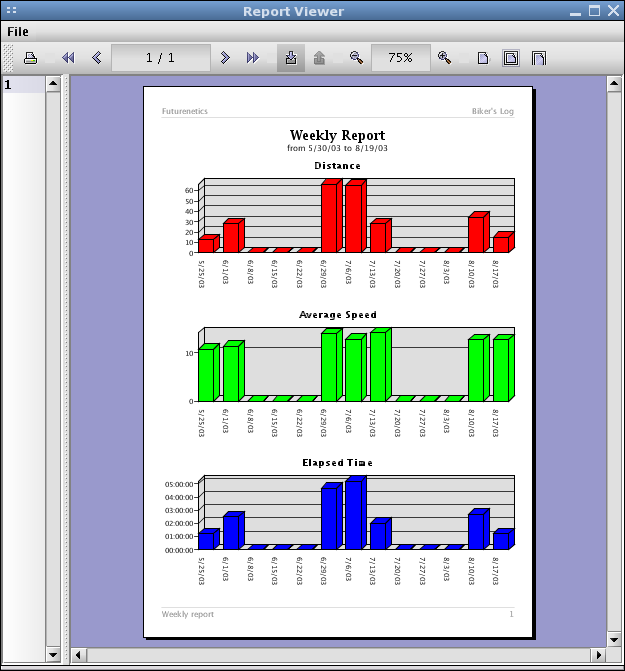Click the Weekly Report title text
Image resolution: width=625 pixels, height=671 pixels.
pyautogui.click(x=338, y=135)
